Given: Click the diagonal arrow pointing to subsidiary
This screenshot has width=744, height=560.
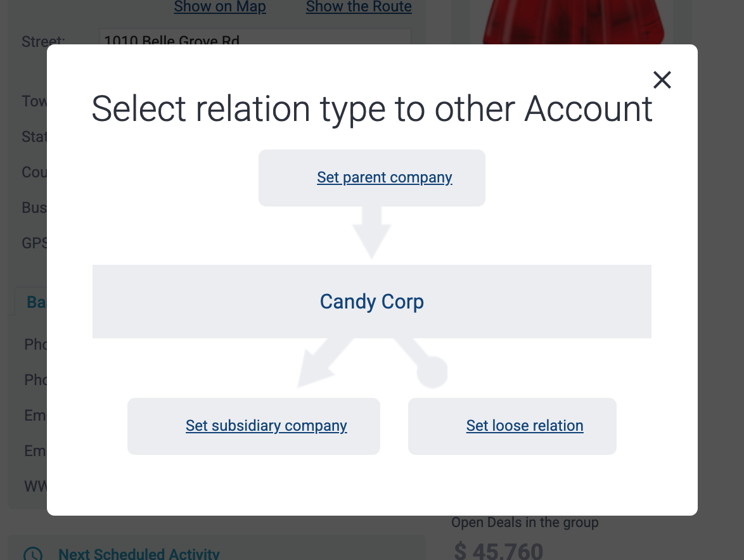Looking at the screenshot, I should click(x=325, y=363).
